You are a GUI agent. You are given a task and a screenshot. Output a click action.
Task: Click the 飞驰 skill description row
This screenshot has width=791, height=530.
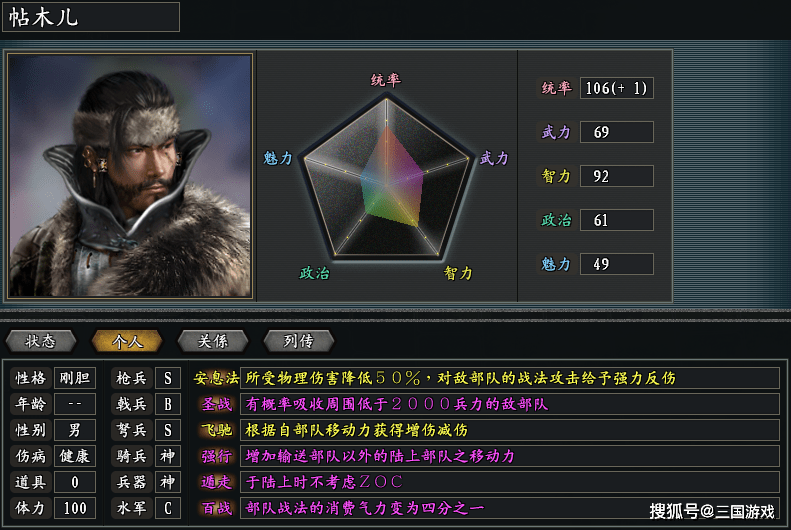[x=510, y=430]
